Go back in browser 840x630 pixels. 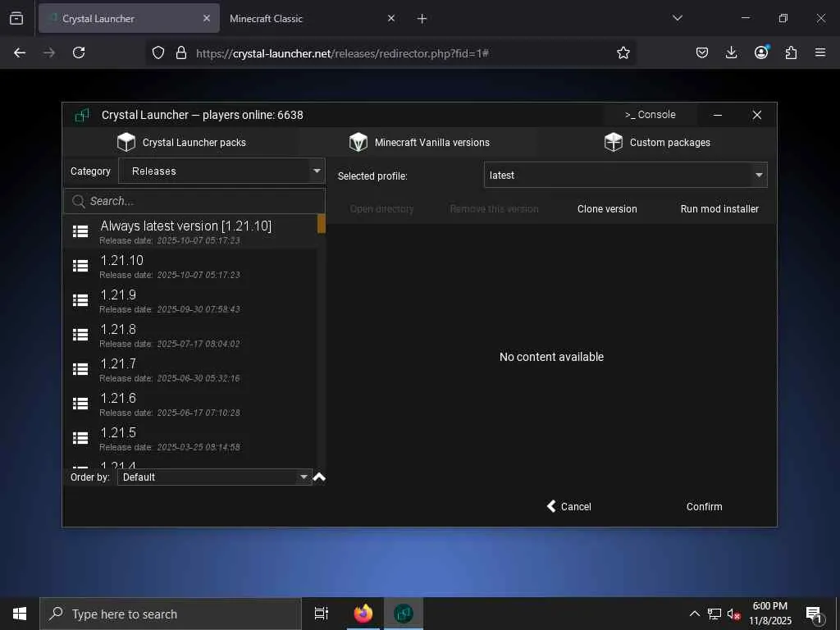pos(20,52)
